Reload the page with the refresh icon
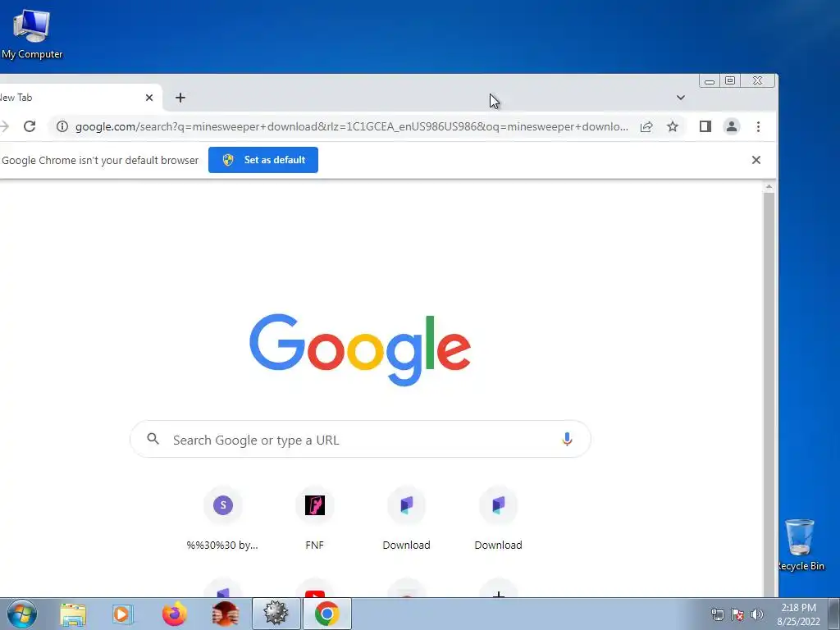Viewport: 840px width, 630px height. click(x=30, y=126)
